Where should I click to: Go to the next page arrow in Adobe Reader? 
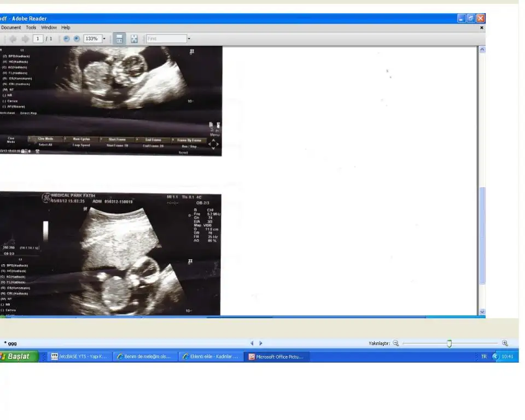25,39
